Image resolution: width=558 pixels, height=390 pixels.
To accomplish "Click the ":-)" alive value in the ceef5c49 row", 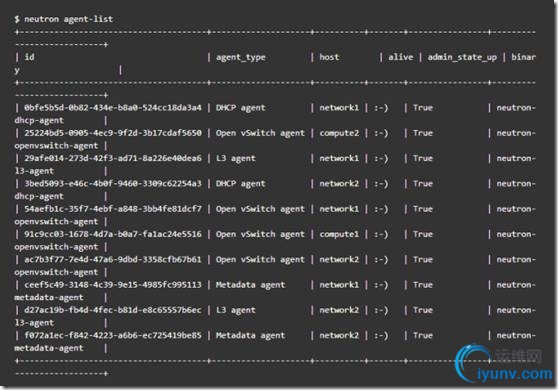I will pyautogui.click(x=381, y=285).
